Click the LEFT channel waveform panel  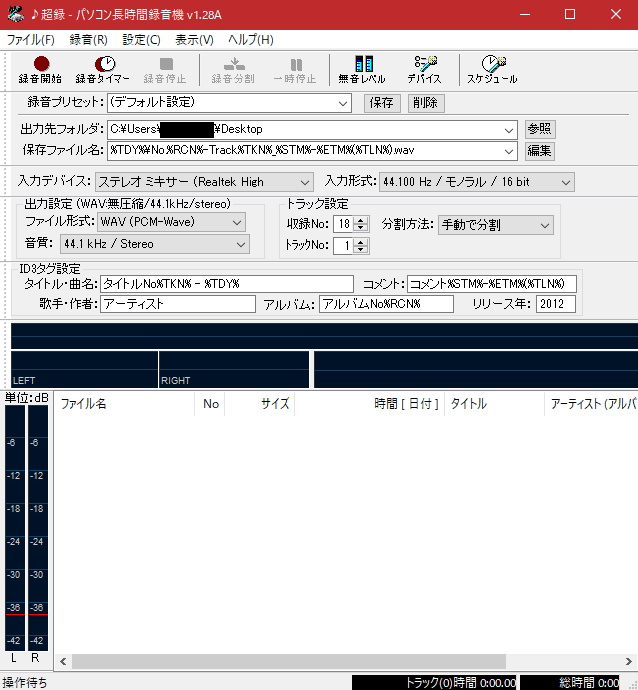pyautogui.click(x=84, y=370)
